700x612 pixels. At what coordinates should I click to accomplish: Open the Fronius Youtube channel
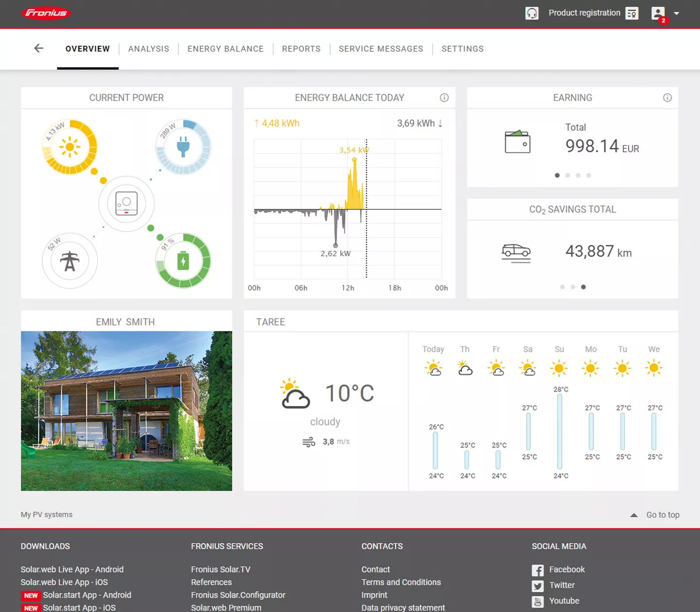[564, 601]
